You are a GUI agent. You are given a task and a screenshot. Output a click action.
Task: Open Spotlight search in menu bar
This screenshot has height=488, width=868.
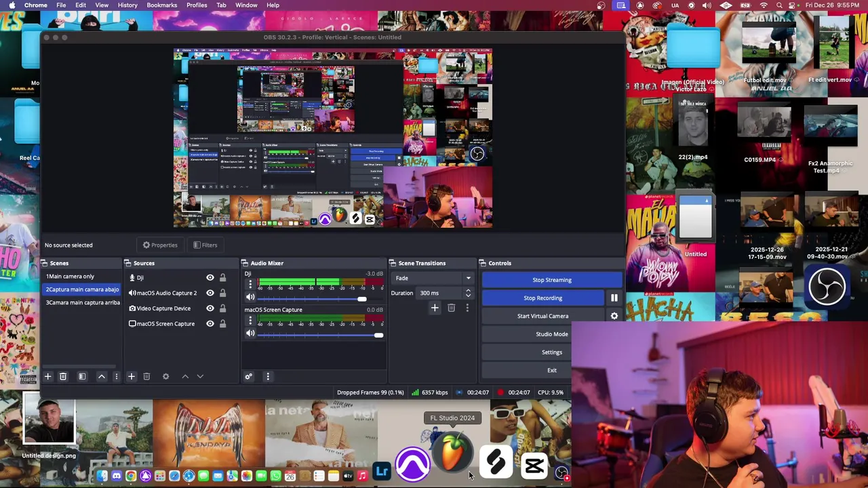point(779,5)
